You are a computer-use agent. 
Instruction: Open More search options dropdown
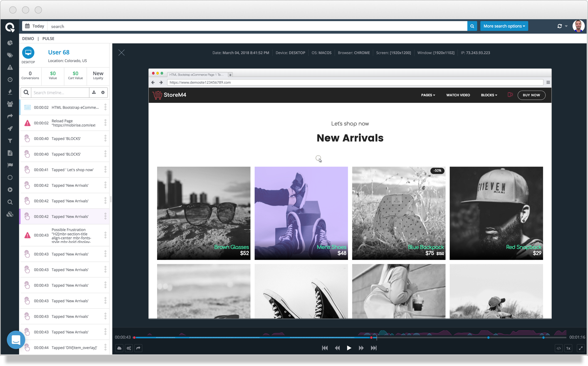(504, 26)
